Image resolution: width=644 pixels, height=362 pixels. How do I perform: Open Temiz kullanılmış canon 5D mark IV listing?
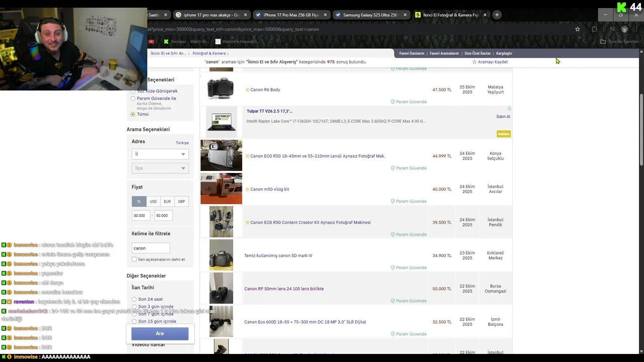pyautogui.click(x=278, y=255)
